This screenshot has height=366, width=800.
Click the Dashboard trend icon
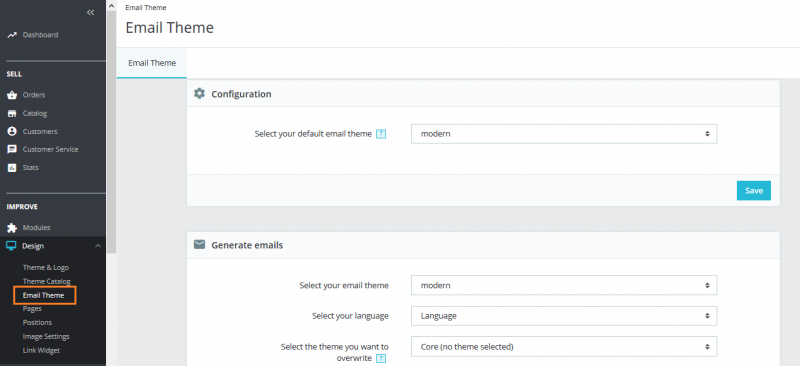coord(12,35)
